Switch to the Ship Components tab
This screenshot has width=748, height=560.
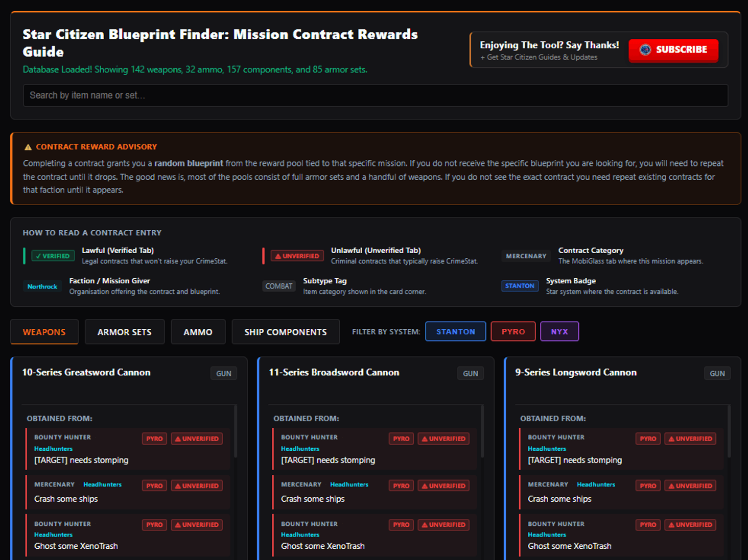coord(286,332)
